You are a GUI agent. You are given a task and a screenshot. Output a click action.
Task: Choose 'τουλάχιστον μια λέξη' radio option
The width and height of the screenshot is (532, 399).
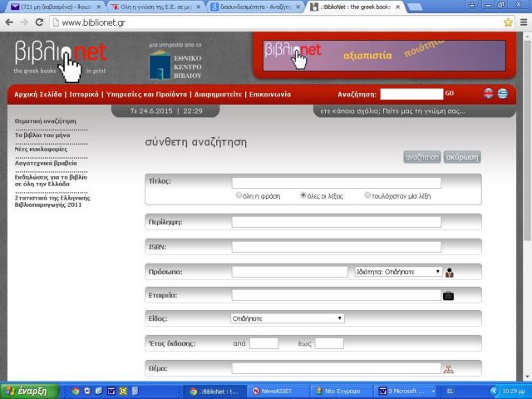pyautogui.click(x=368, y=196)
